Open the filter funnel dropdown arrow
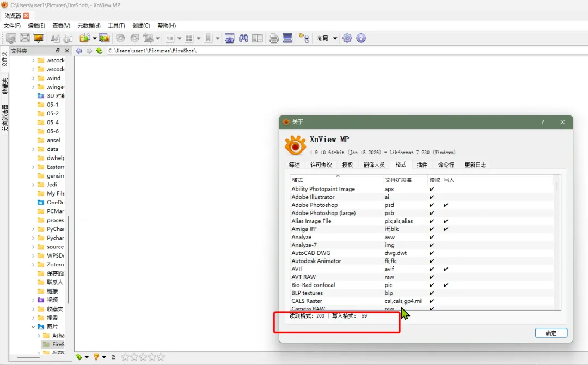Viewport: 588px width, 365px height. 104,357
